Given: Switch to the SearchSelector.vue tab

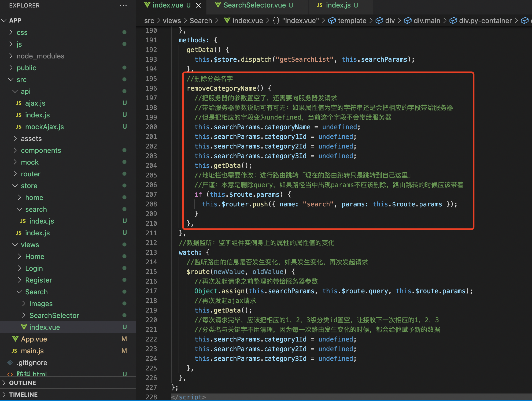Looking at the screenshot, I should pos(254,5).
